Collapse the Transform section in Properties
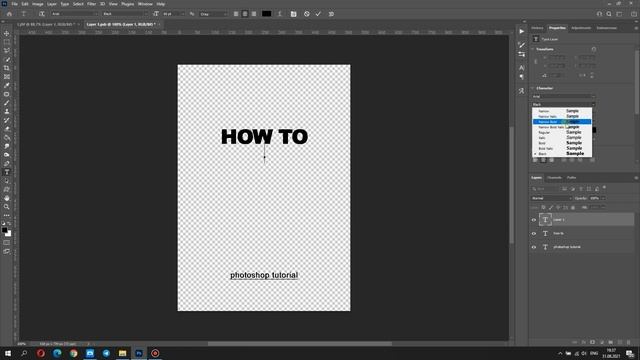This screenshot has height=360, width=640. click(x=533, y=49)
